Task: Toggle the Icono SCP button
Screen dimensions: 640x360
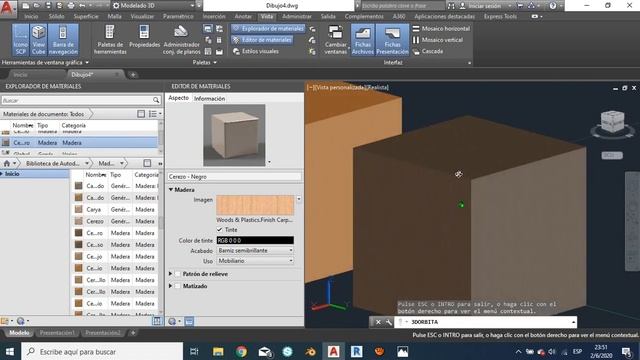Action: coord(20,40)
